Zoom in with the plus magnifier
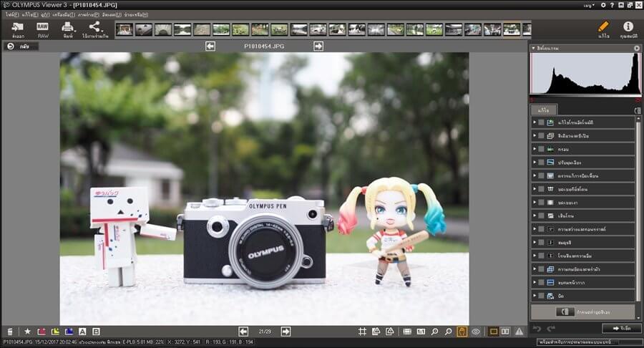 coord(434,331)
